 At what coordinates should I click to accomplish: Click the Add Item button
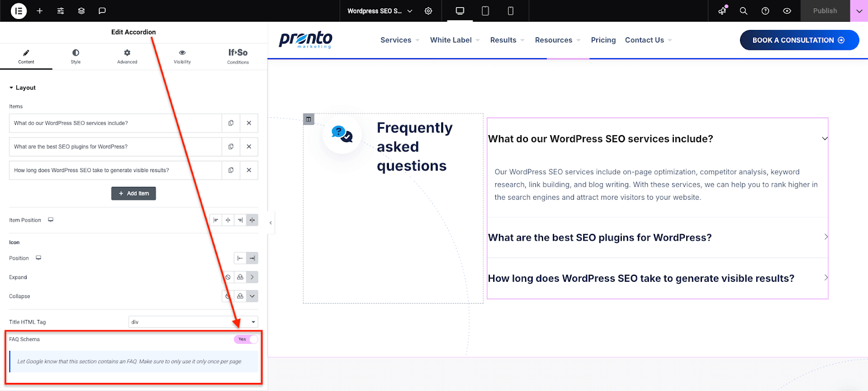click(133, 193)
